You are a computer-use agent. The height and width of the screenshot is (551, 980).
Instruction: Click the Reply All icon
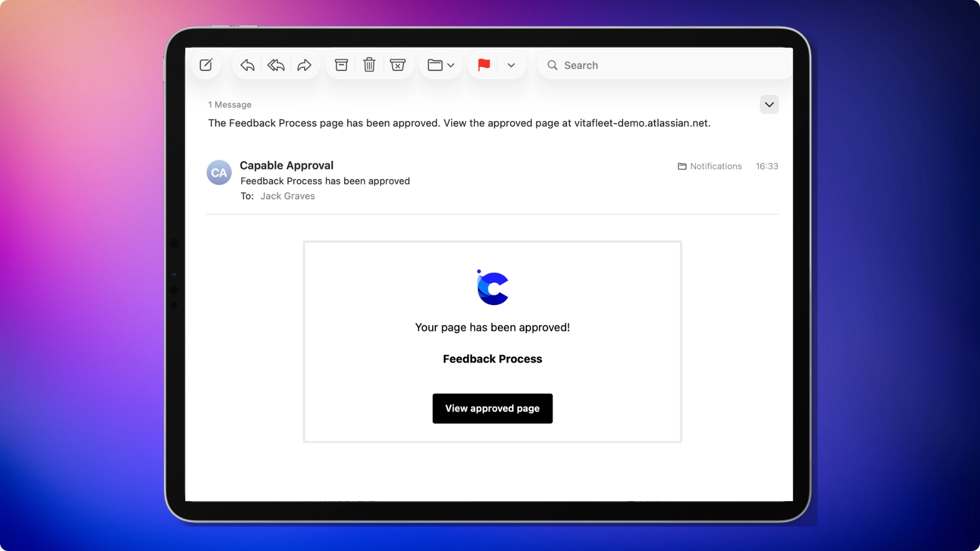[x=276, y=65]
